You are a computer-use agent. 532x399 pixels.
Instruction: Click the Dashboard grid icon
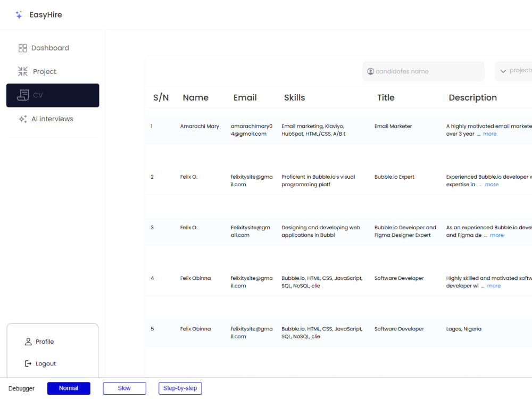(23, 48)
